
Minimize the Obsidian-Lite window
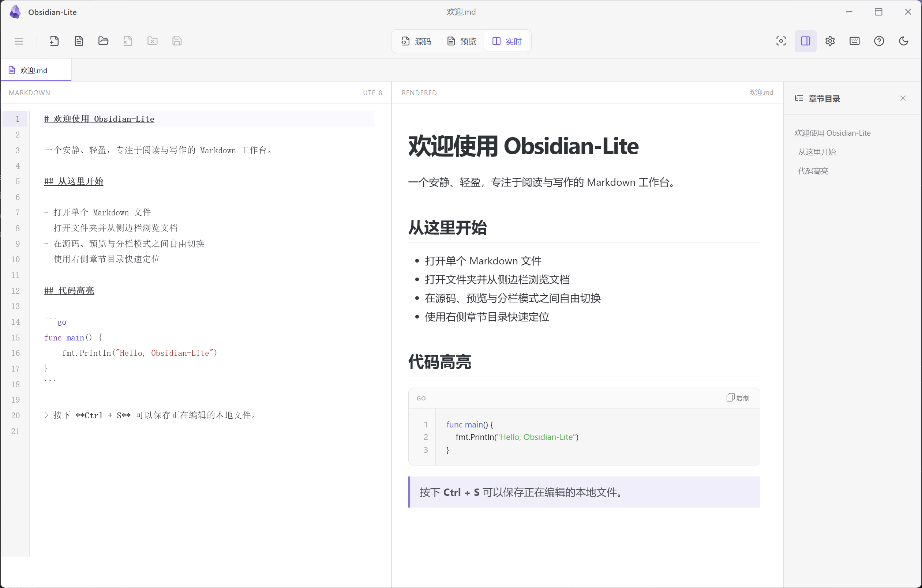coord(849,12)
